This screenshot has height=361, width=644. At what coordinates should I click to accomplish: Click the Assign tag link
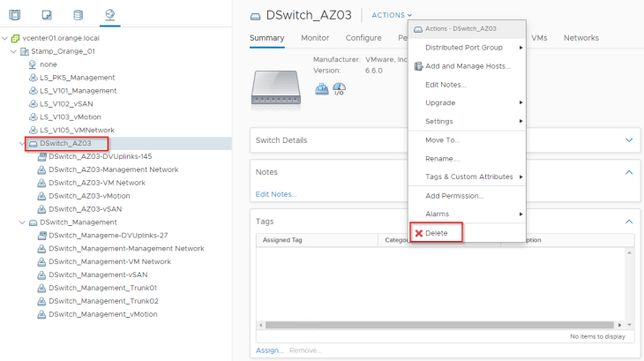(268, 350)
